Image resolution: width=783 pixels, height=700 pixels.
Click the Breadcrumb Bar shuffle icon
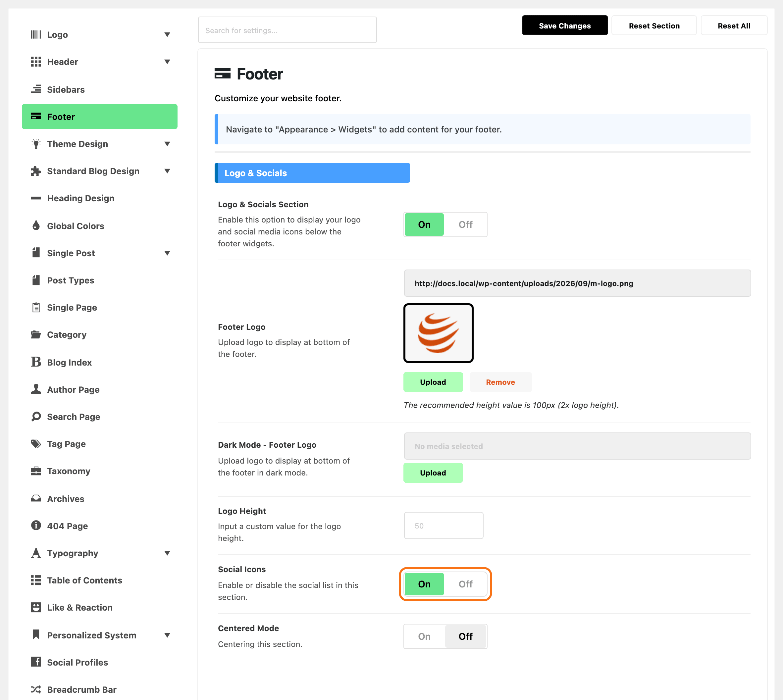click(36, 689)
